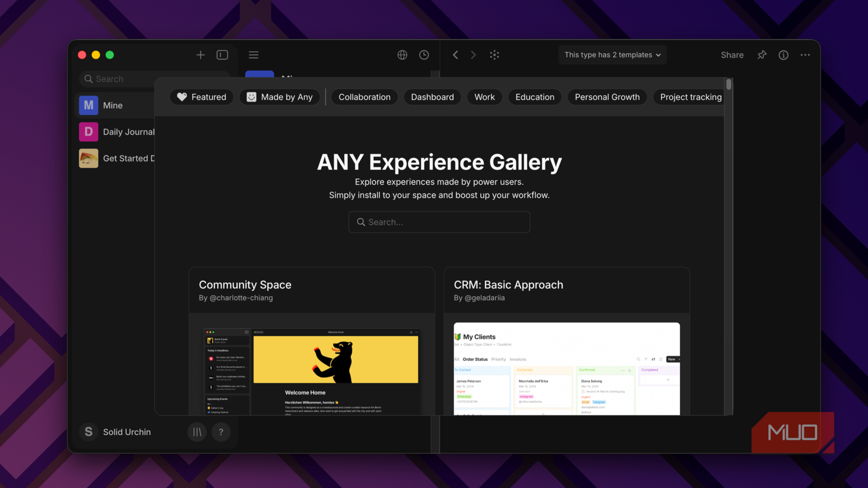The height and width of the screenshot is (488, 868).
Task: Toggle the sidebar panel icon
Action: [x=222, y=55]
